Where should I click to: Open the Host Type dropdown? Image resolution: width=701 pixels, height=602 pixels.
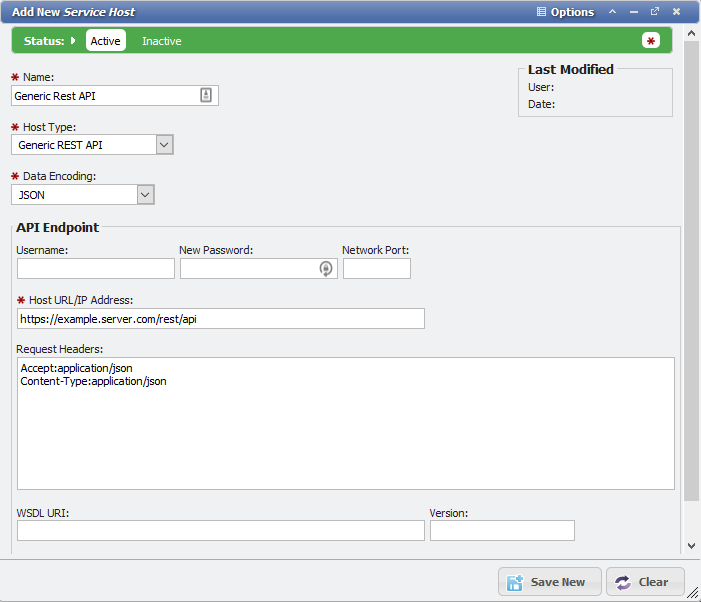[x=165, y=145]
